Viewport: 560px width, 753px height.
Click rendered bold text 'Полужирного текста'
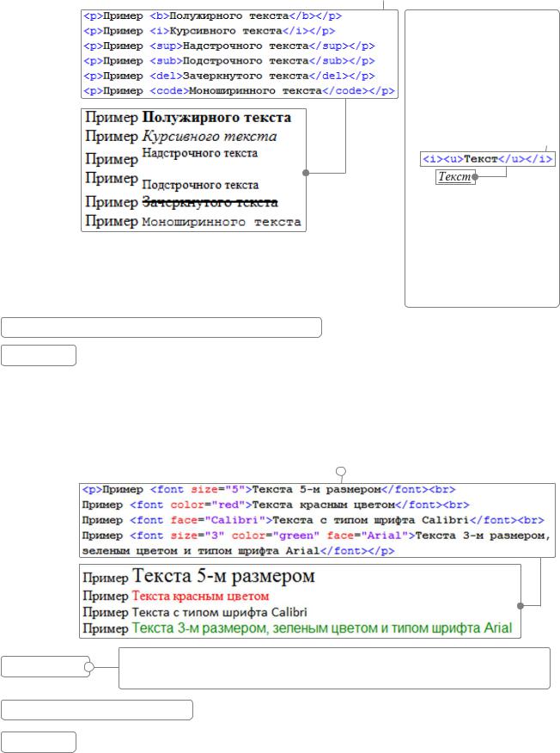(x=217, y=117)
